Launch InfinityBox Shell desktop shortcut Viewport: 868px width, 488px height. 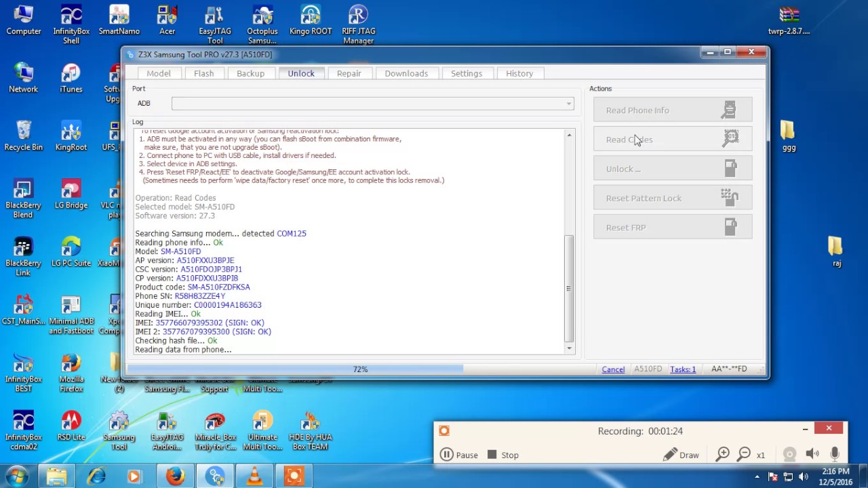[x=71, y=24]
